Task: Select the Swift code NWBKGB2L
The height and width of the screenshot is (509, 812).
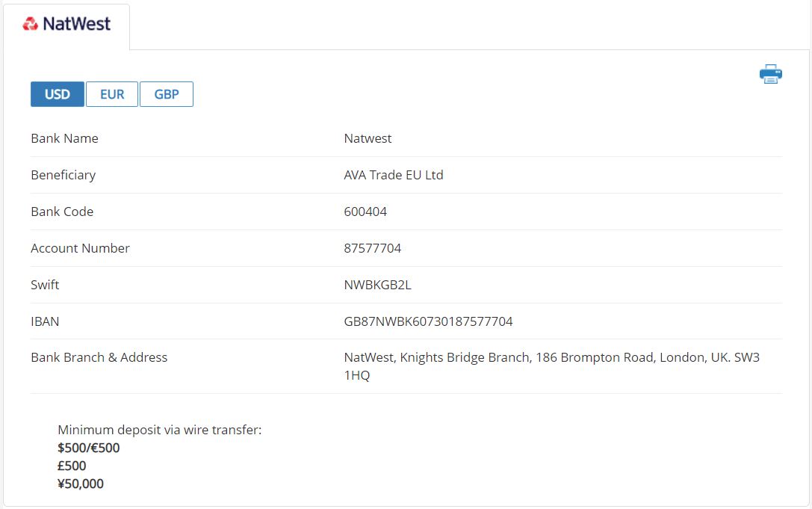Action: point(377,285)
